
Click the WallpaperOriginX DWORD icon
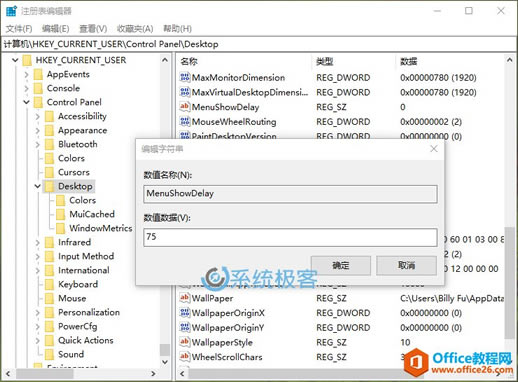185,313
